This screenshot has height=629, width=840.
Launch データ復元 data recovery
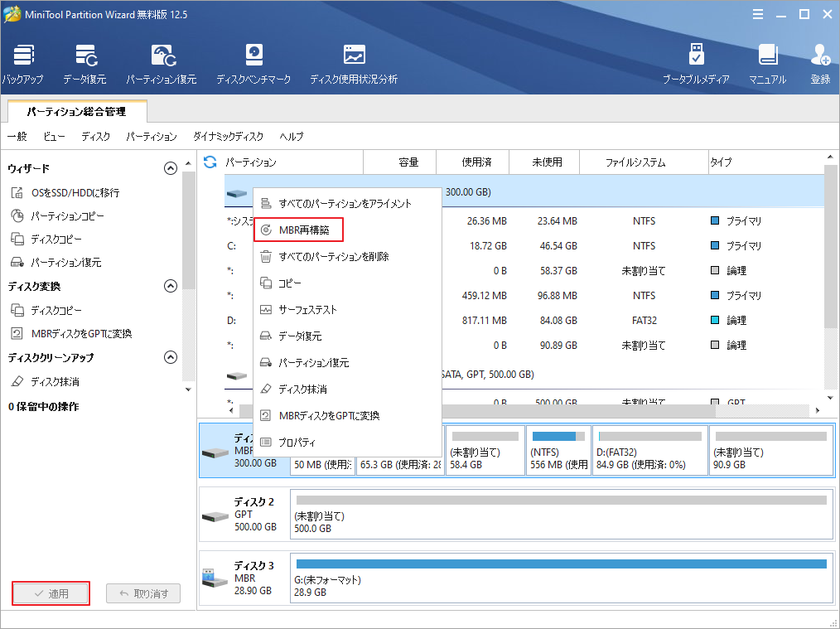[x=86, y=62]
